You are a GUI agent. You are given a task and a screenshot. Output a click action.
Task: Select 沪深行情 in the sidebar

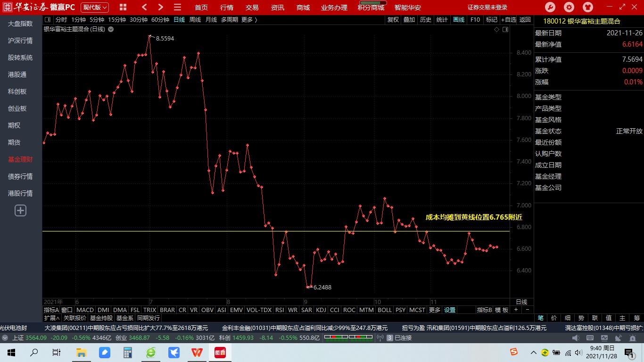[20, 41]
